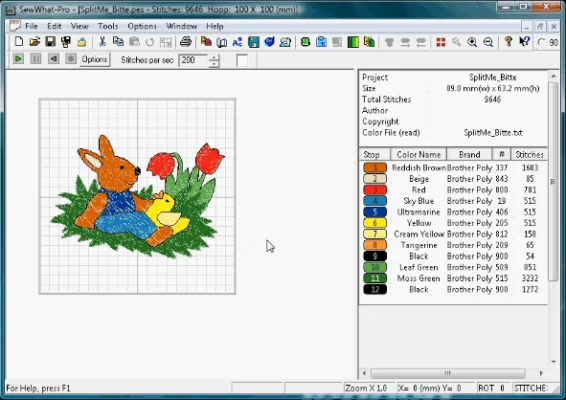Open the Window menu
This screenshot has width=566, height=400.
pyautogui.click(x=182, y=26)
